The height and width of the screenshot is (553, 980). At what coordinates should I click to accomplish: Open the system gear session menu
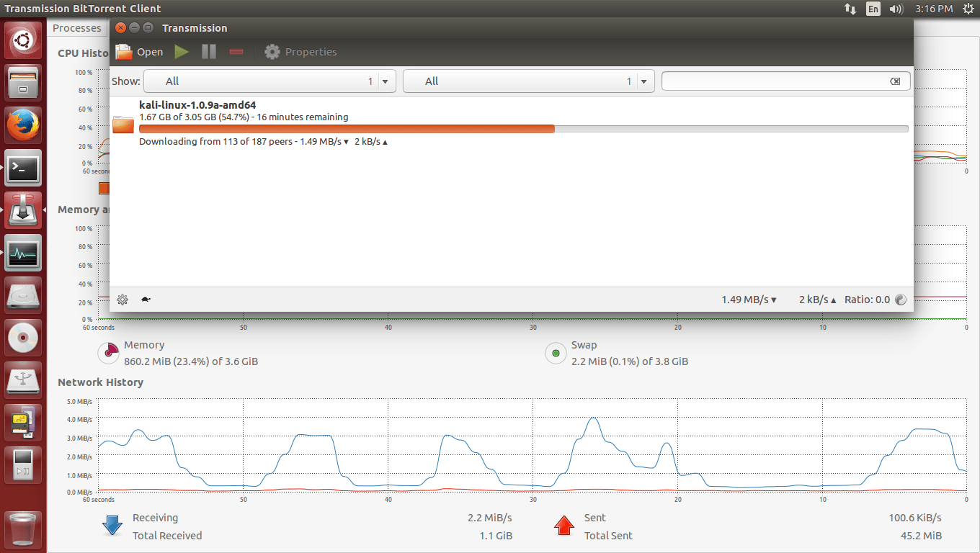pos(968,9)
